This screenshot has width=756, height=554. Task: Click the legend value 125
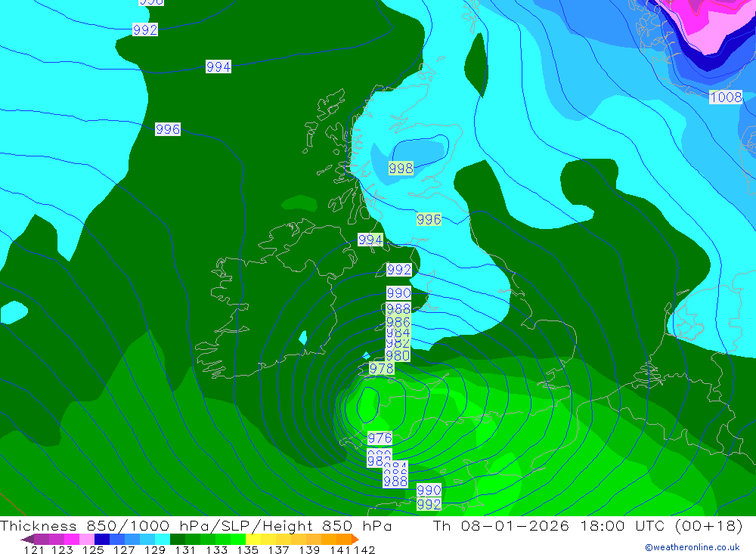(93, 549)
